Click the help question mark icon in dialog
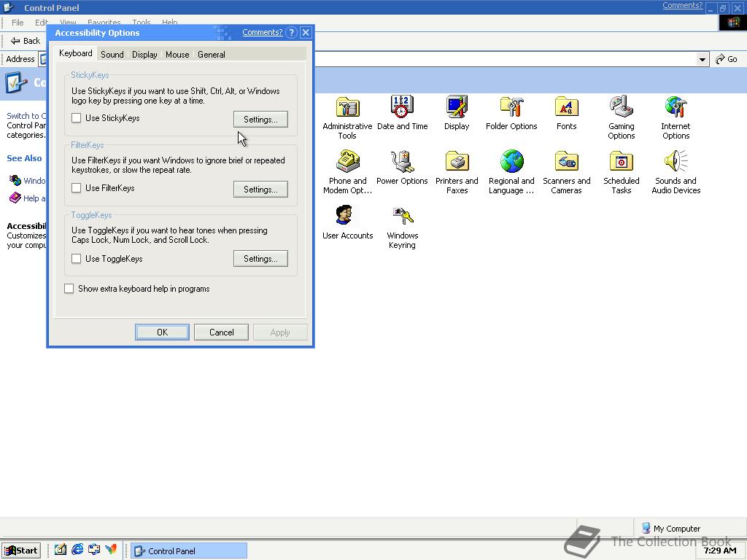This screenshot has height=560, width=747. point(292,32)
